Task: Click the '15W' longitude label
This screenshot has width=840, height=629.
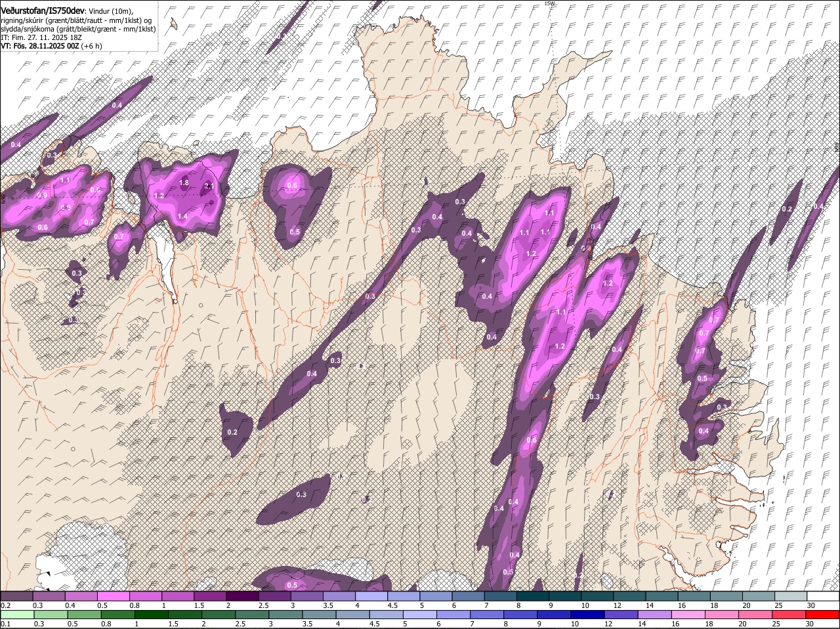Action: pyautogui.click(x=549, y=3)
